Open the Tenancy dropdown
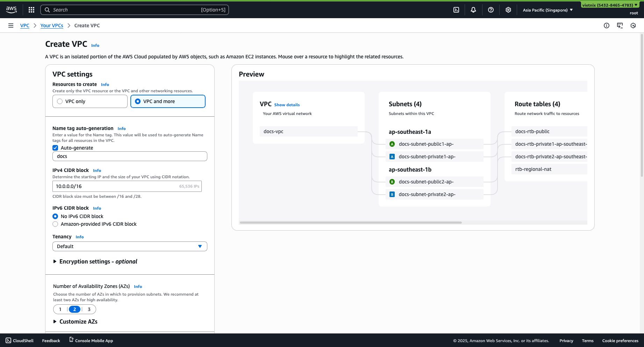This screenshot has width=644, height=347. tap(129, 246)
